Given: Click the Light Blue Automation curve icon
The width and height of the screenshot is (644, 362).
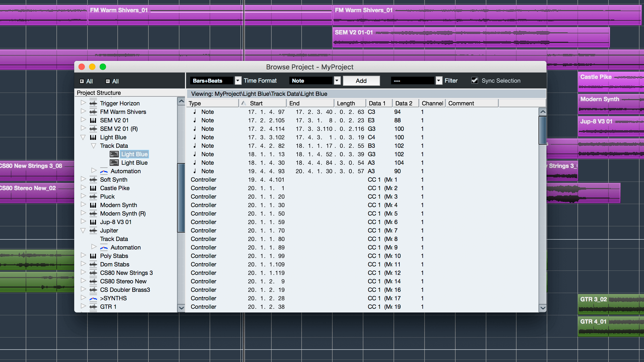Looking at the screenshot, I should tap(104, 171).
